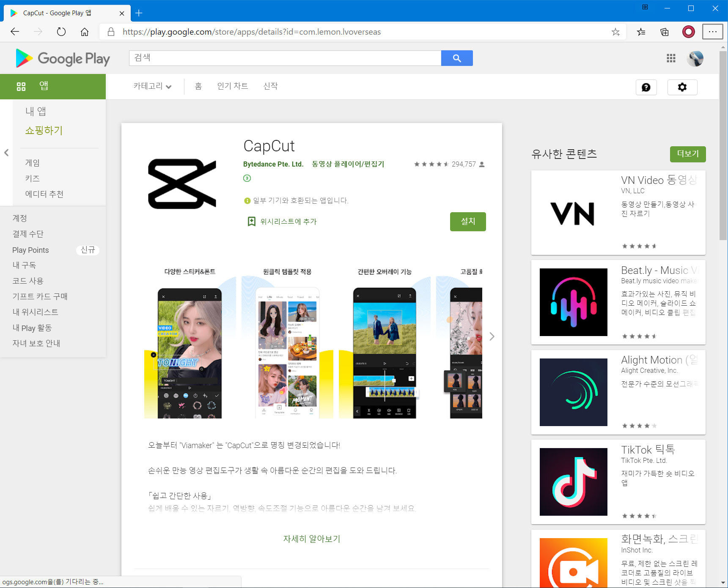Click the CapCut app icon
The height and width of the screenshot is (588, 728).
(x=182, y=184)
